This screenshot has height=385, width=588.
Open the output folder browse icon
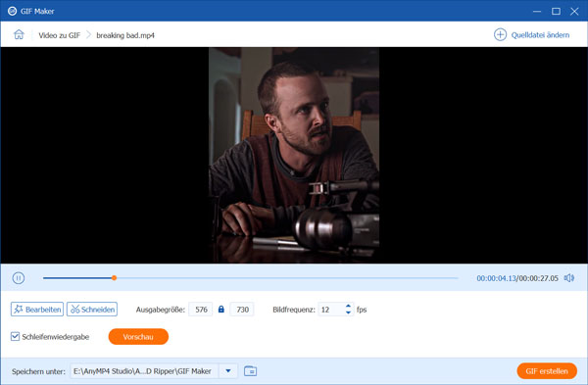coord(250,371)
